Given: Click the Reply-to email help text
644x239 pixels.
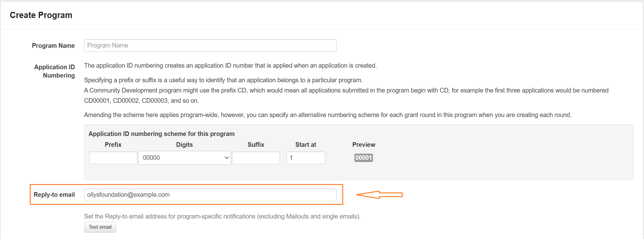Looking at the screenshot, I should (222, 216).
